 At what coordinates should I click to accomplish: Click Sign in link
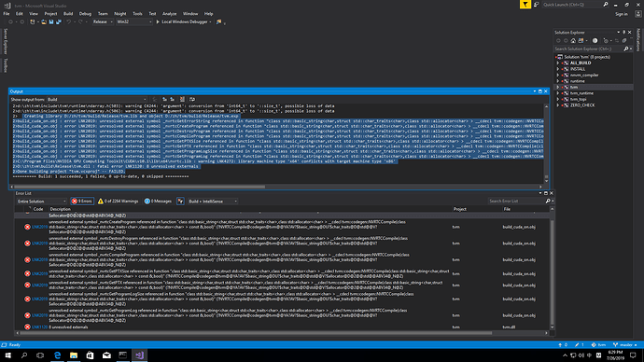tap(621, 14)
